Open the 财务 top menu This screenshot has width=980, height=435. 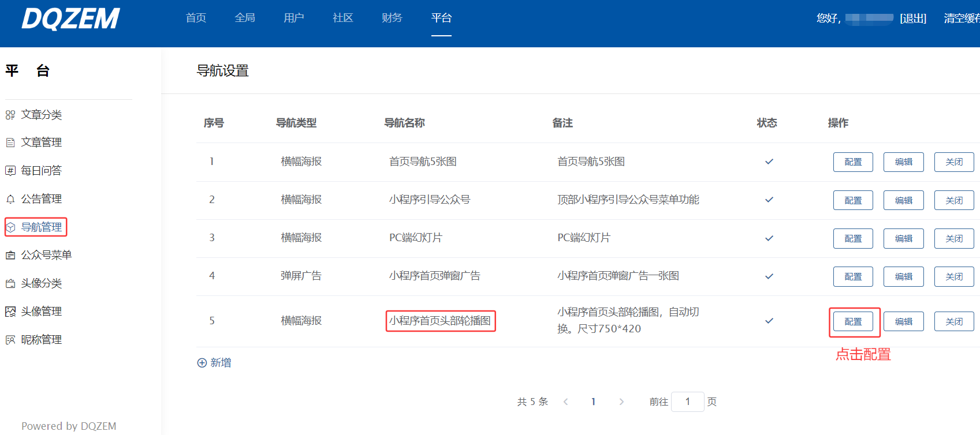(392, 18)
